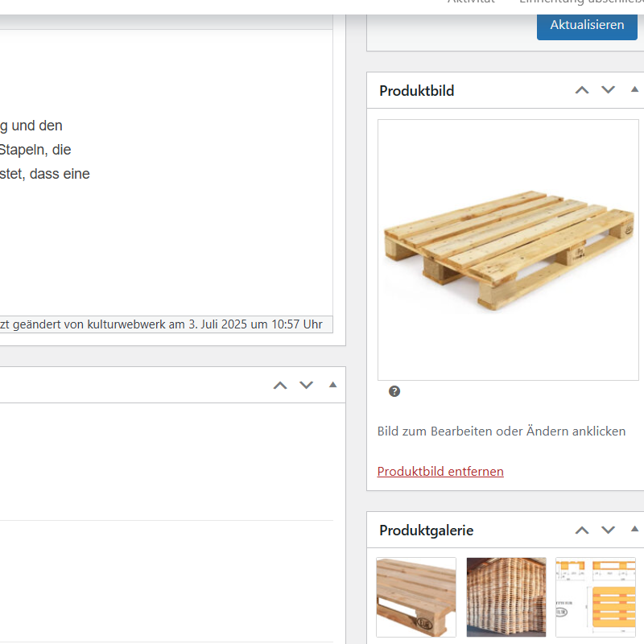This screenshot has width=644, height=644.
Task: Click the help question mark icon
Action: pos(394,391)
